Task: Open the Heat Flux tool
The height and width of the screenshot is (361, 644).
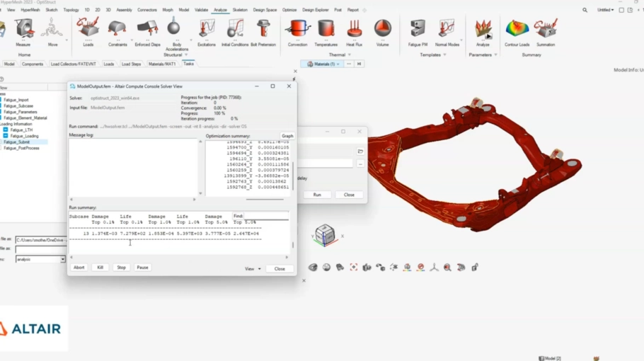Action: 354,29
